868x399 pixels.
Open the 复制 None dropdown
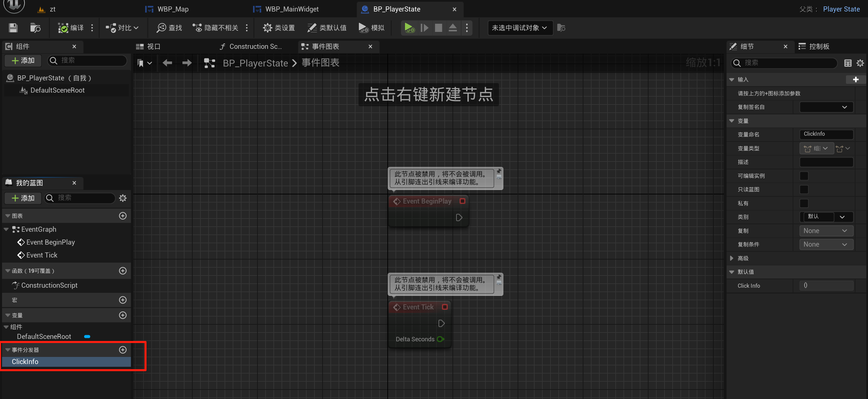[x=826, y=231]
